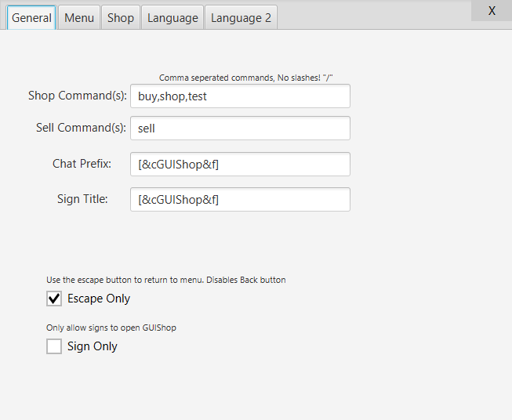Go to the Language tab
Image resolution: width=512 pixels, height=420 pixels.
click(172, 18)
